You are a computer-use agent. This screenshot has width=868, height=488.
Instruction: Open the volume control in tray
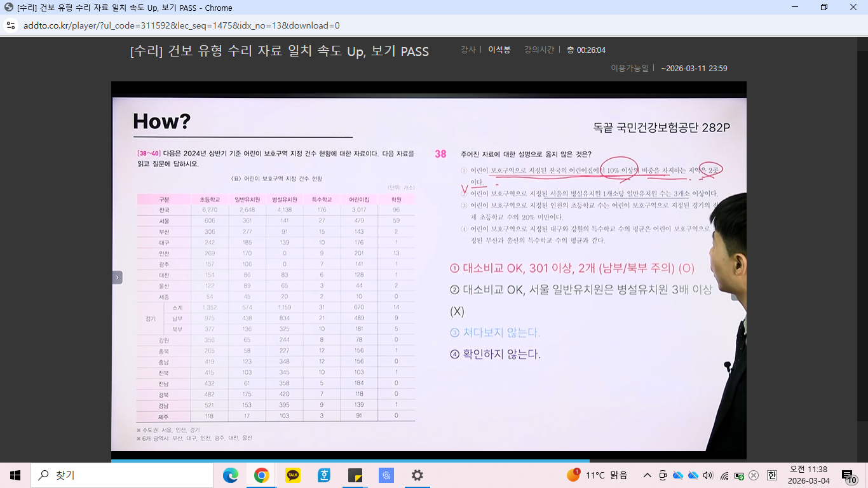tap(709, 475)
